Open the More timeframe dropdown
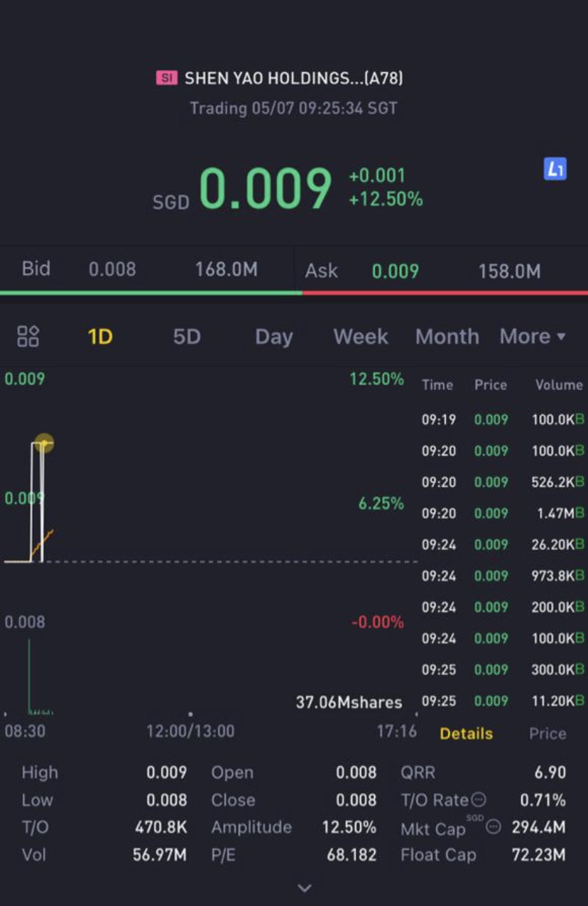 [x=533, y=336]
